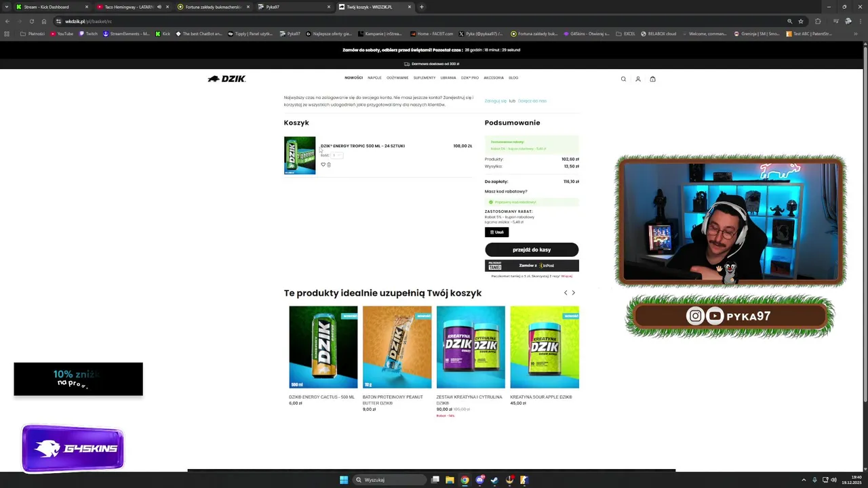The width and height of the screenshot is (868, 488).
Task: Show hidden system tray icons
Action: point(804,480)
